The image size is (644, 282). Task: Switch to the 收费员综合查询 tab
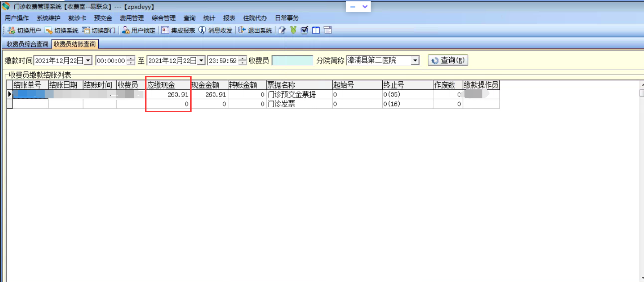point(27,44)
